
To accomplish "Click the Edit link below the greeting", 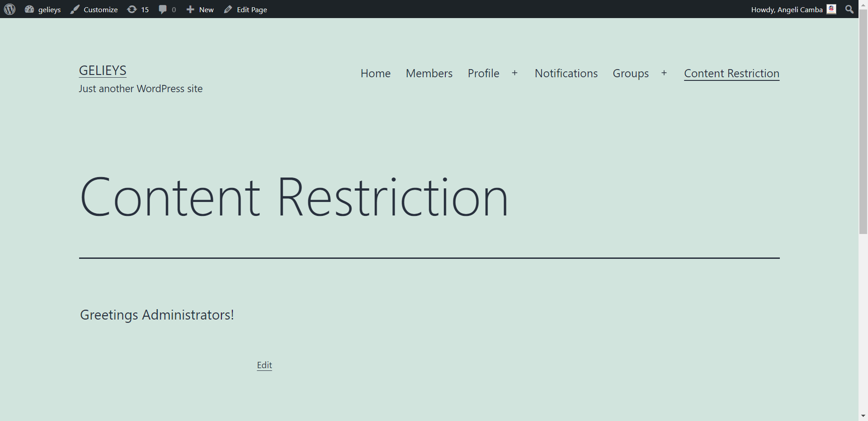I will coord(264,365).
